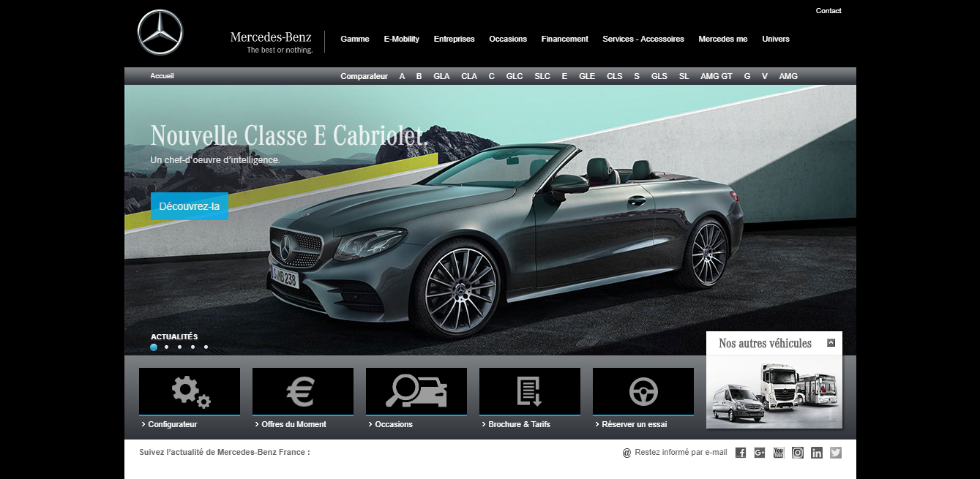
Task: Open the Configurateur gear icon tile
Action: click(190, 391)
